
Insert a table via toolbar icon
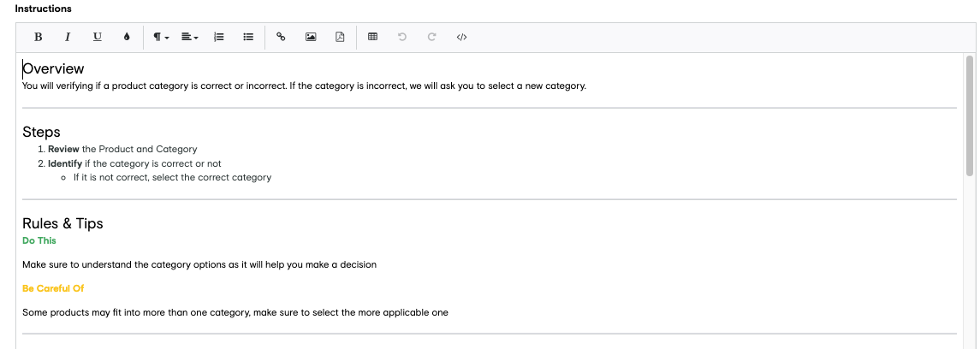point(372,37)
